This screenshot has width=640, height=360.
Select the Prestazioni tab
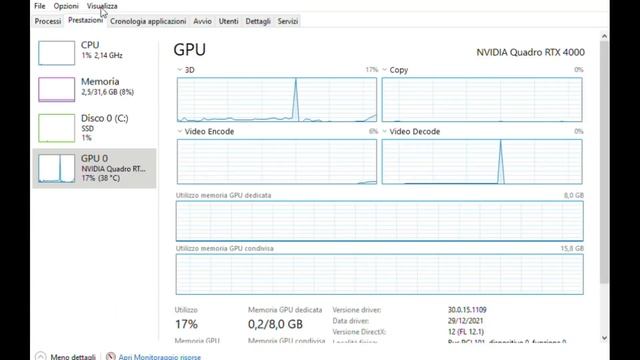pyautogui.click(x=85, y=20)
